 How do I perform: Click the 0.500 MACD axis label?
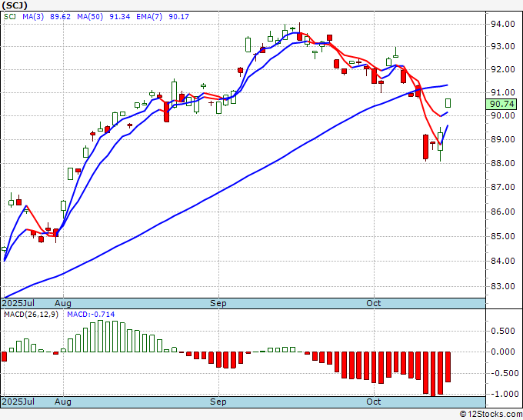click(503, 331)
